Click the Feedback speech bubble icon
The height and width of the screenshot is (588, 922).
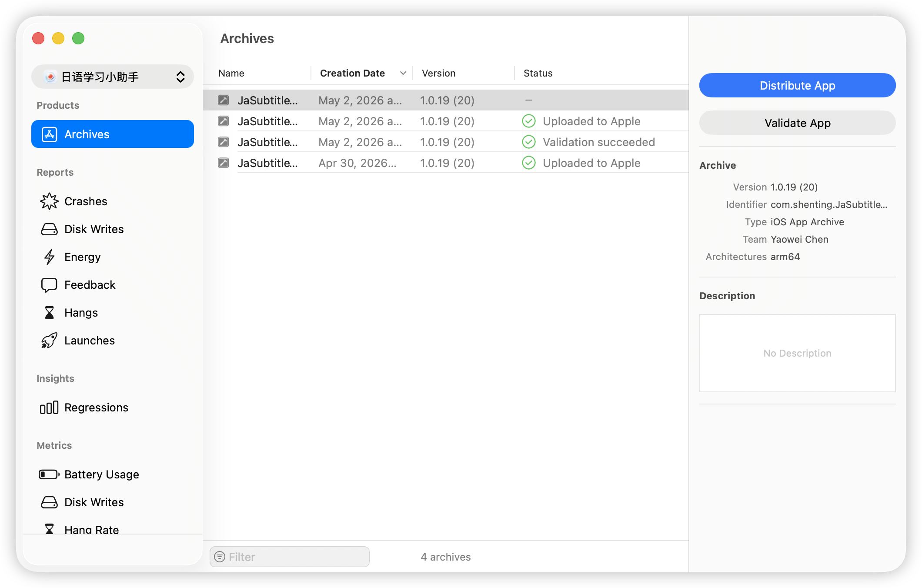point(49,285)
